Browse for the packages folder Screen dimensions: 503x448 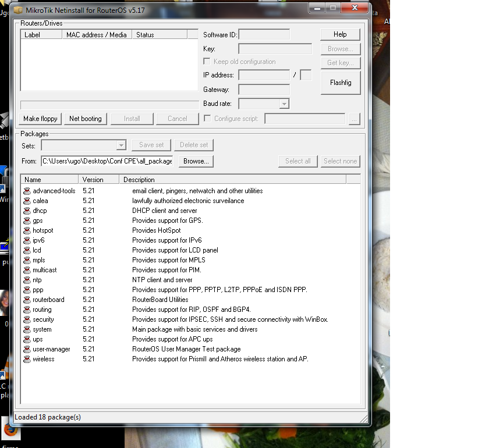pos(196,161)
